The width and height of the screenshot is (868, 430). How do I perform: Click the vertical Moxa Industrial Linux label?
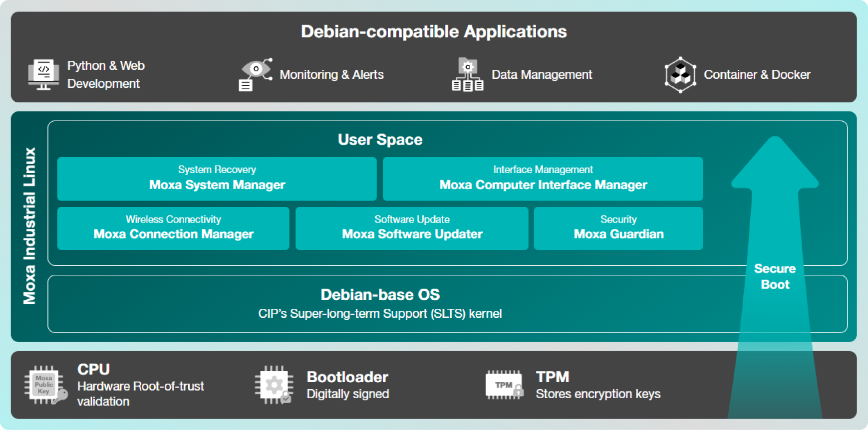[x=29, y=226]
